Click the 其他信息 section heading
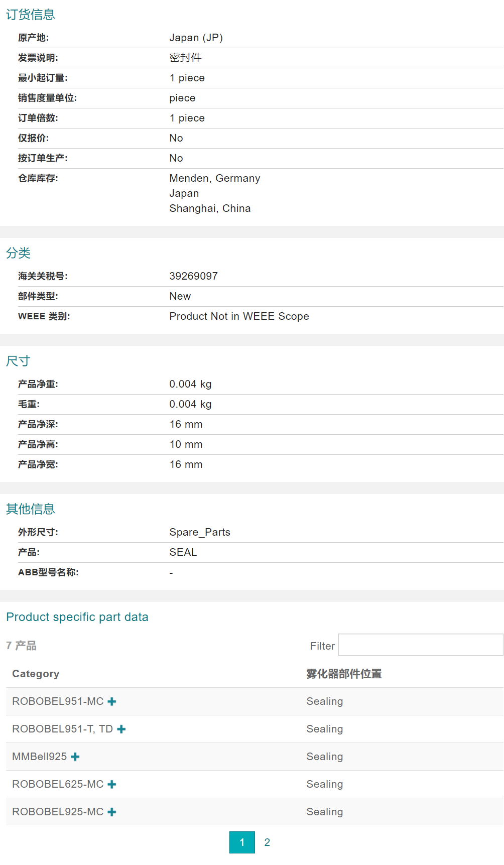Viewport: 504px width, 865px height. point(30,509)
